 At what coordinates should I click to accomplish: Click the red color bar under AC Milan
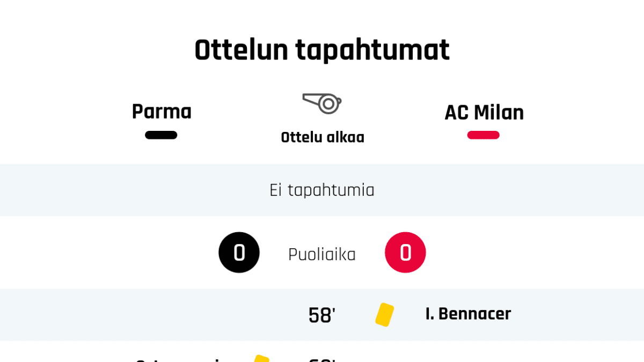[483, 135]
